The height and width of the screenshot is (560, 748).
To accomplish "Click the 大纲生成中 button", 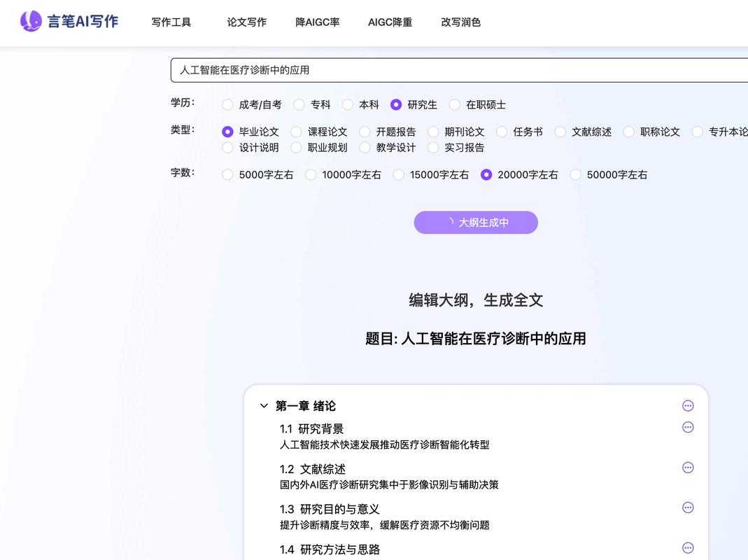I will pyautogui.click(x=476, y=223).
